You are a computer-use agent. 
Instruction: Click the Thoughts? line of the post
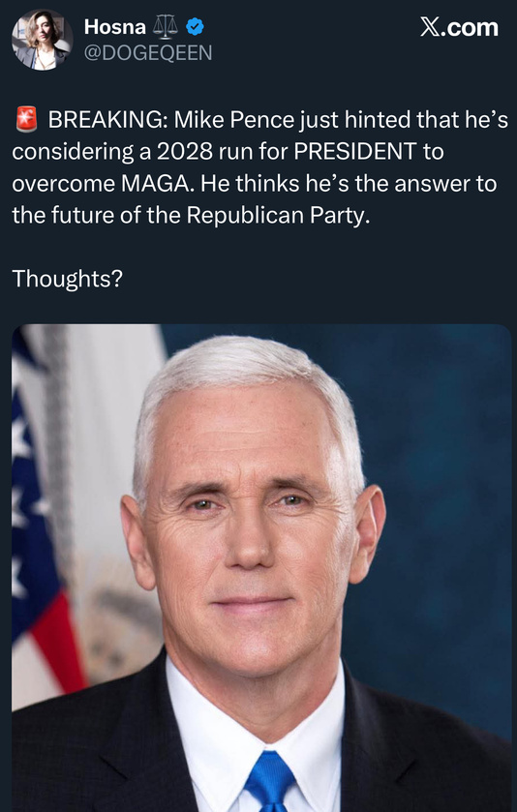68,279
